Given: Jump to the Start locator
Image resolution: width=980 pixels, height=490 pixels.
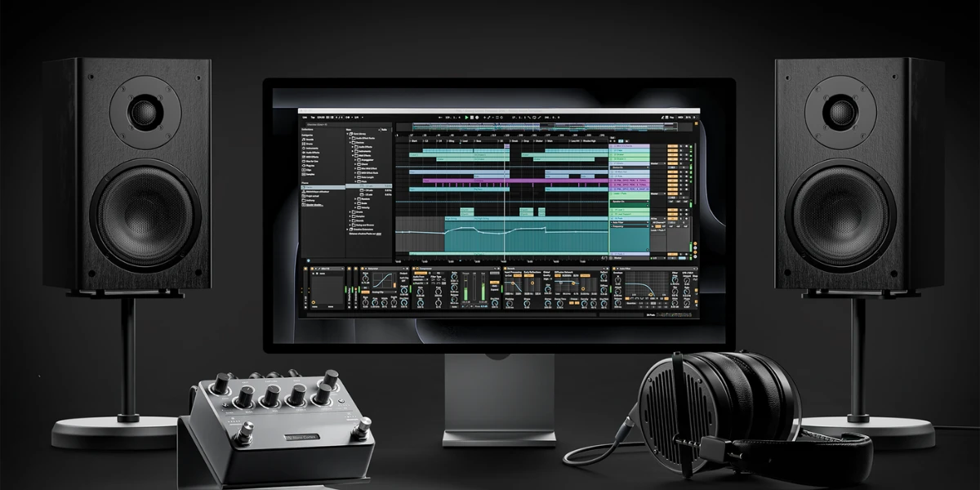Looking at the screenshot, I should tap(414, 141).
